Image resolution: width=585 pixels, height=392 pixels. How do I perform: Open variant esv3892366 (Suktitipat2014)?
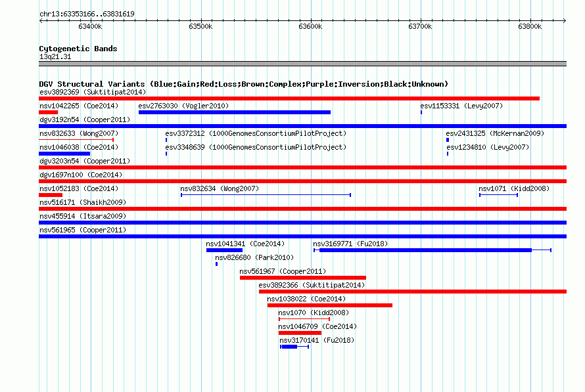413,292
